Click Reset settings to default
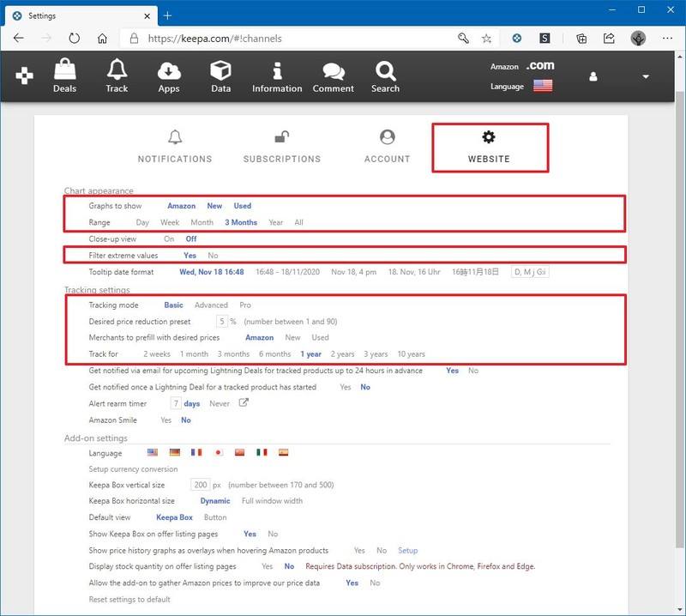 [129, 600]
